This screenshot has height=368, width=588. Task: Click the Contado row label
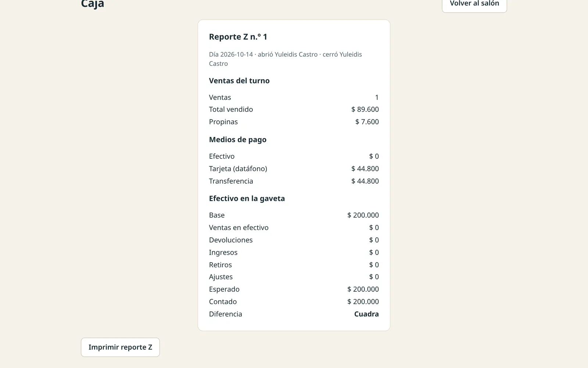223,301
